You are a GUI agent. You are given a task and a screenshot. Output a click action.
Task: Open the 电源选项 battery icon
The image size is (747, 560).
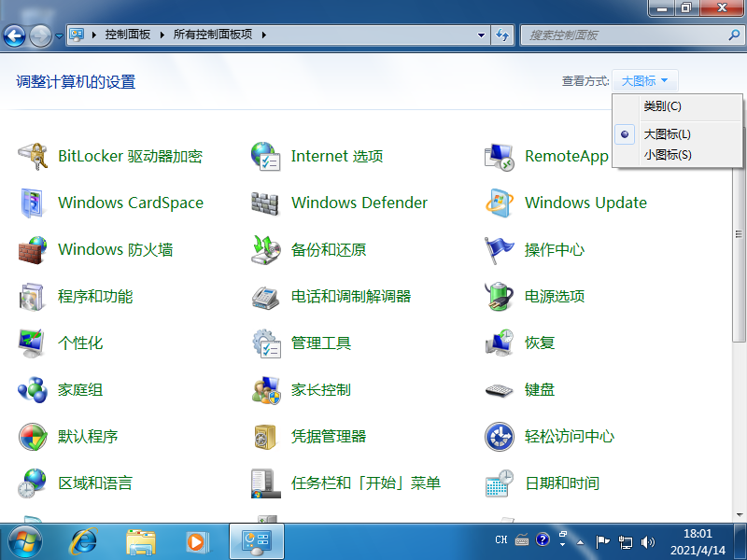[x=500, y=297]
